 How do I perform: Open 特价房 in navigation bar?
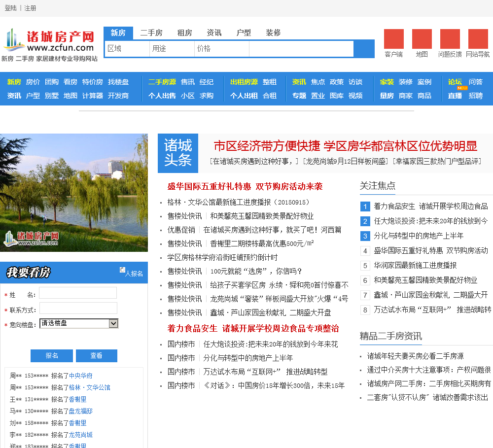click(93, 82)
